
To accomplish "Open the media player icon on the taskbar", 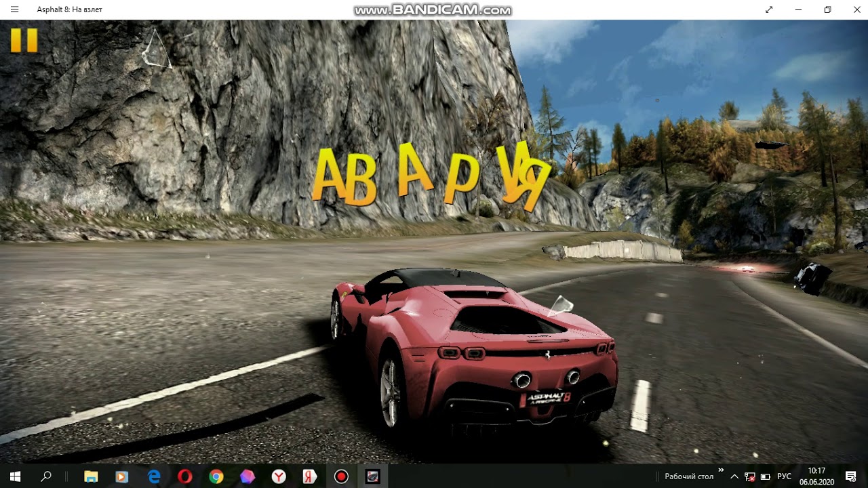I will [122, 476].
